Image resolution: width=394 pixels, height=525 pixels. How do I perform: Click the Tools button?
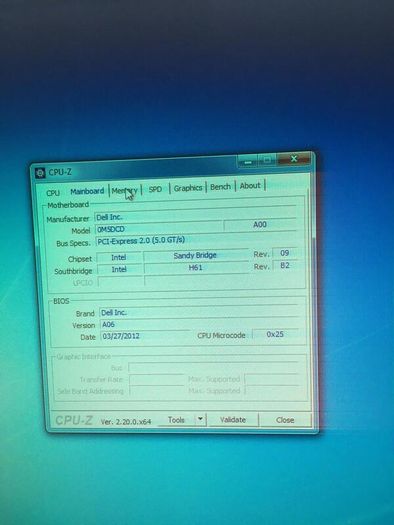(176, 420)
